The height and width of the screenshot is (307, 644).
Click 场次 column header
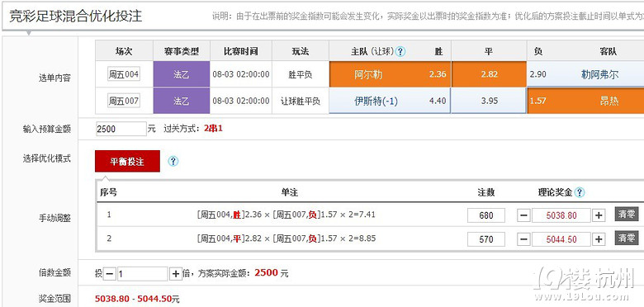pyautogui.click(x=124, y=51)
